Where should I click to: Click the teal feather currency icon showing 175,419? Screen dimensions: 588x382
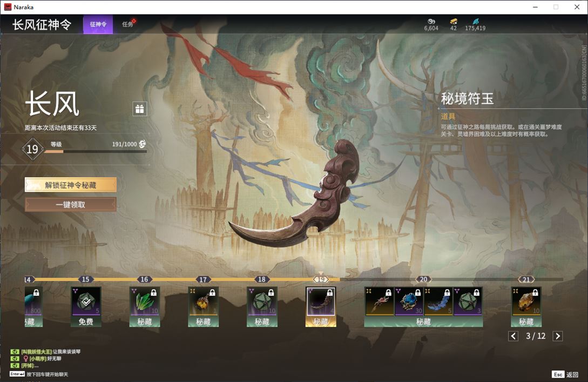[x=475, y=22]
